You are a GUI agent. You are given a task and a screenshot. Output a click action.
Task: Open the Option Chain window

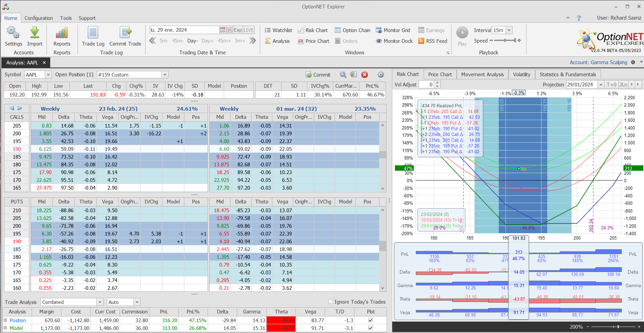pyautogui.click(x=352, y=30)
